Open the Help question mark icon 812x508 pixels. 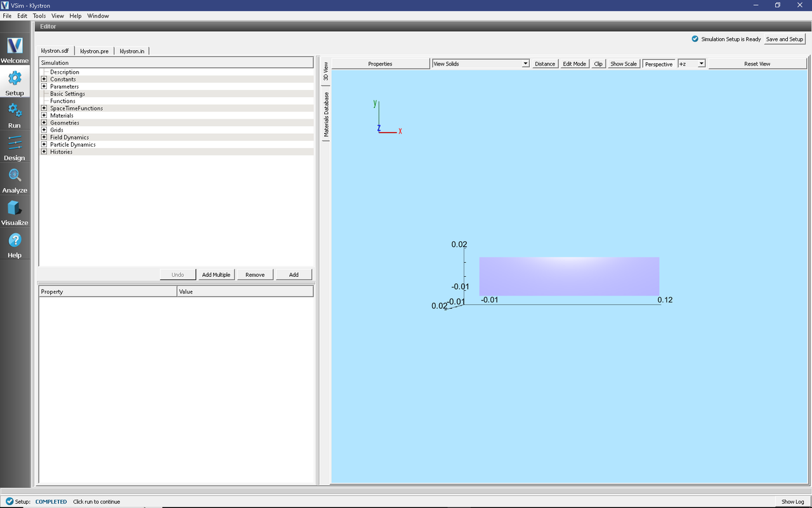click(15, 240)
